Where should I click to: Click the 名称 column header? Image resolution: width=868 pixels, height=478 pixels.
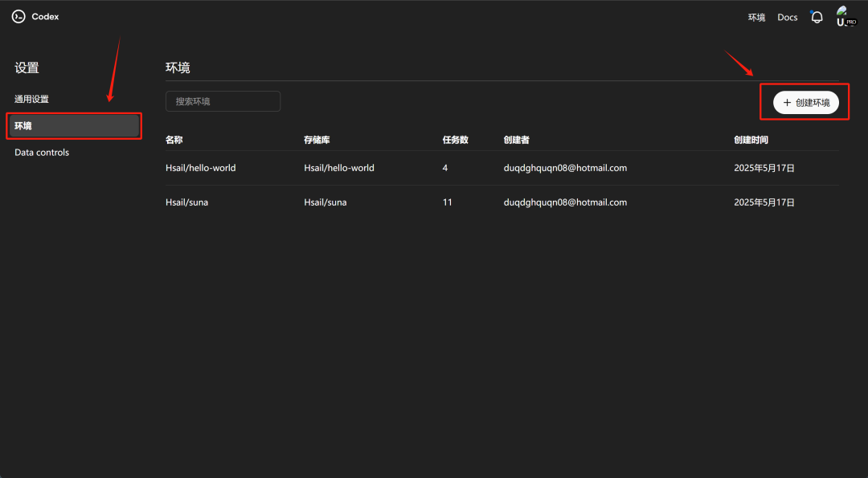[x=174, y=140]
